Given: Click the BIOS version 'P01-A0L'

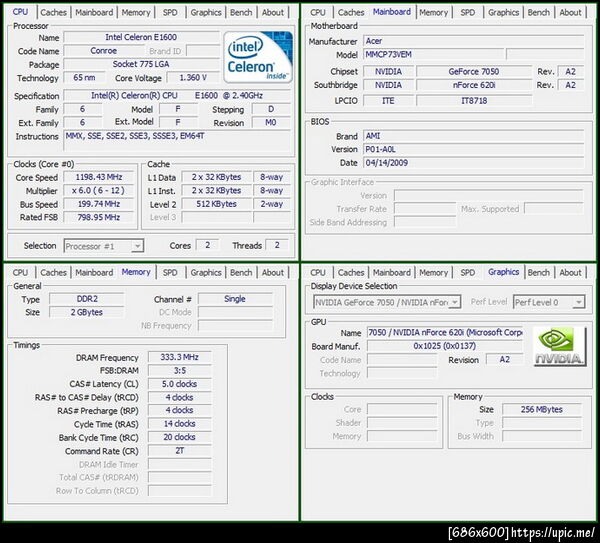Looking at the screenshot, I should coord(474,149).
